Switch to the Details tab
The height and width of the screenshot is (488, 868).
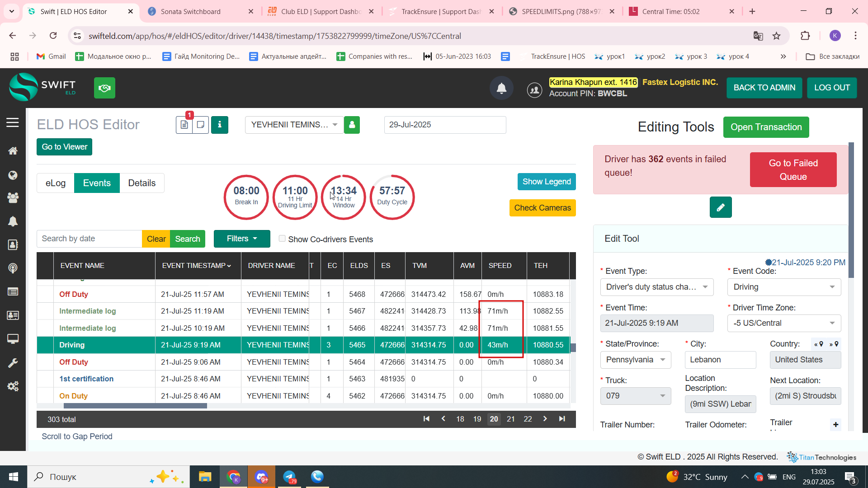coord(142,183)
